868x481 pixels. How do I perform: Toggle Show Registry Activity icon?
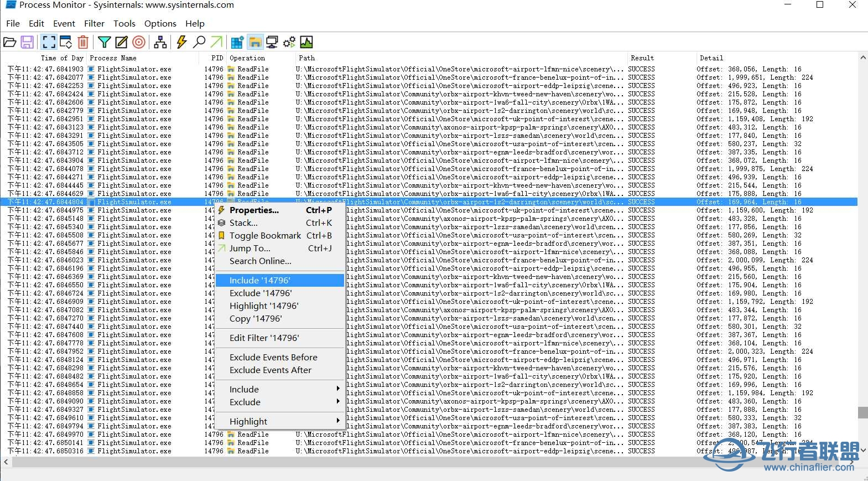[x=237, y=42]
